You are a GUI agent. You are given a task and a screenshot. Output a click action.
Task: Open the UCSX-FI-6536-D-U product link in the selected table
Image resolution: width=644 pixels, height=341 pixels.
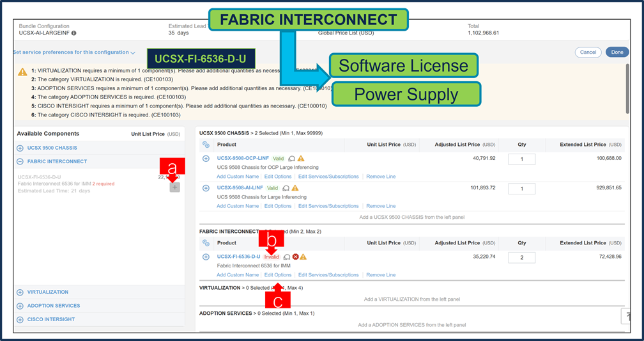(239, 257)
